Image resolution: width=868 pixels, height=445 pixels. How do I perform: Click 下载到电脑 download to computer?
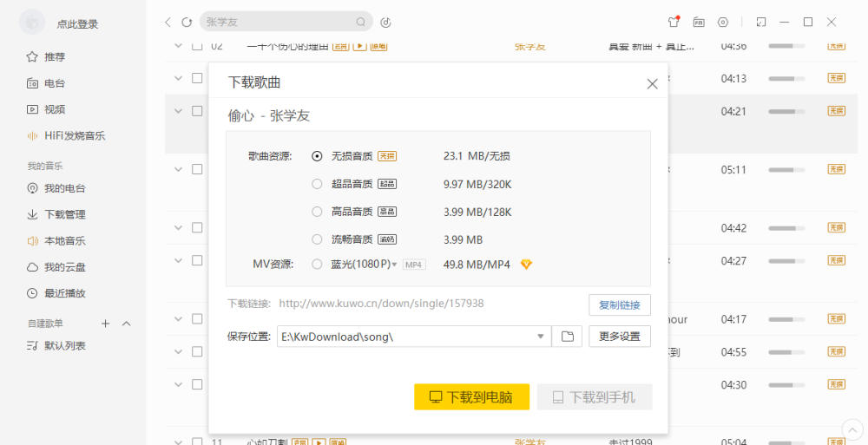tap(471, 396)
